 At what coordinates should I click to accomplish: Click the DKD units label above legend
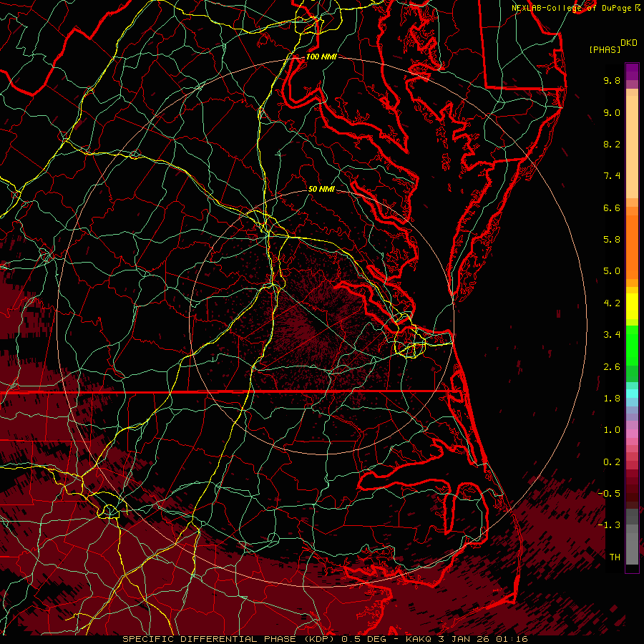[628, 43]
